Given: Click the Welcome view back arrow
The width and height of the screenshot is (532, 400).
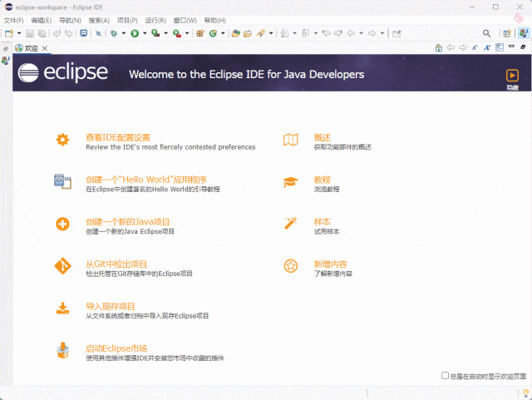Looking at the screenshot, I should (451, 47).
